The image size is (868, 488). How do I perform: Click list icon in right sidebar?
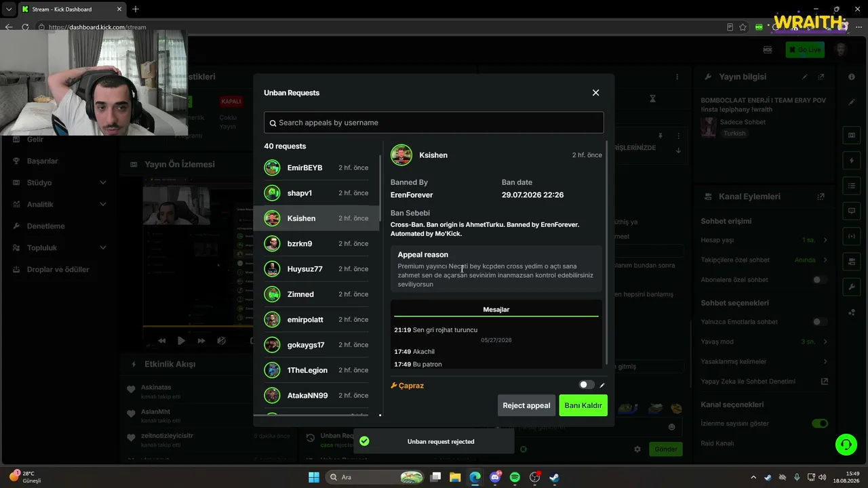[x=852, y=186]
